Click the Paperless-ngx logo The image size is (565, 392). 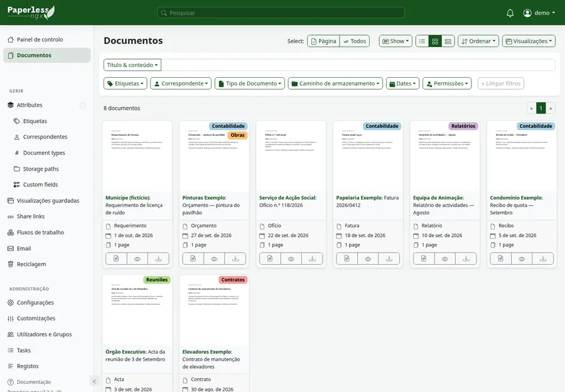31,13
